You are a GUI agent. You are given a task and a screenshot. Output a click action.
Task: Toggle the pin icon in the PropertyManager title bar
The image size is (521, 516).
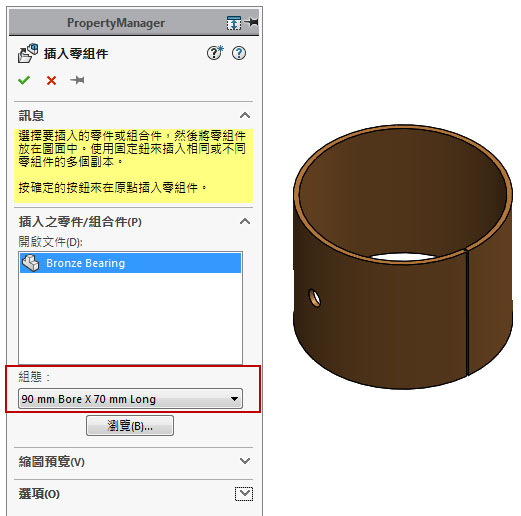coord(252,22)
